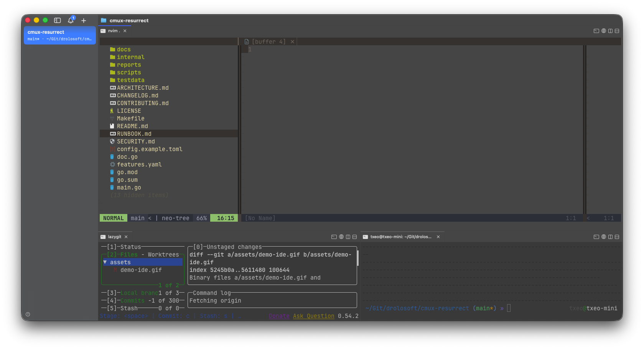644x349 pixels.
Task: Split bottom-right pane side by side
Action: point(610,237)
